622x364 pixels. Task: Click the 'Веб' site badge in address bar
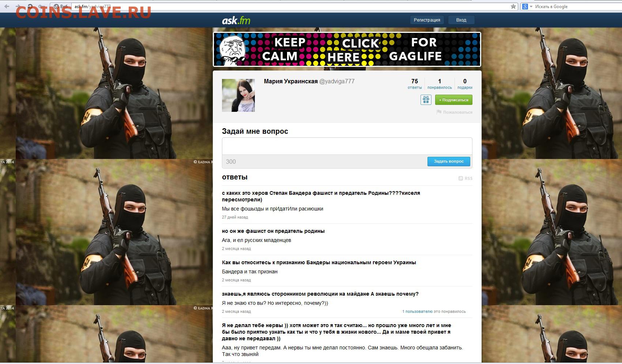point(61,6)
